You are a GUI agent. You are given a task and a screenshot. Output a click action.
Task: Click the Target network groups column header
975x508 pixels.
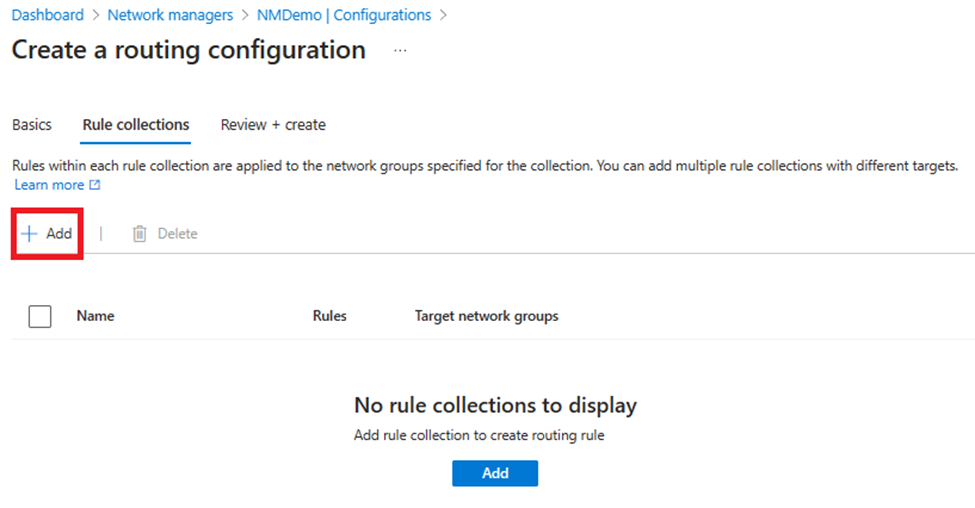click(486, 316)
